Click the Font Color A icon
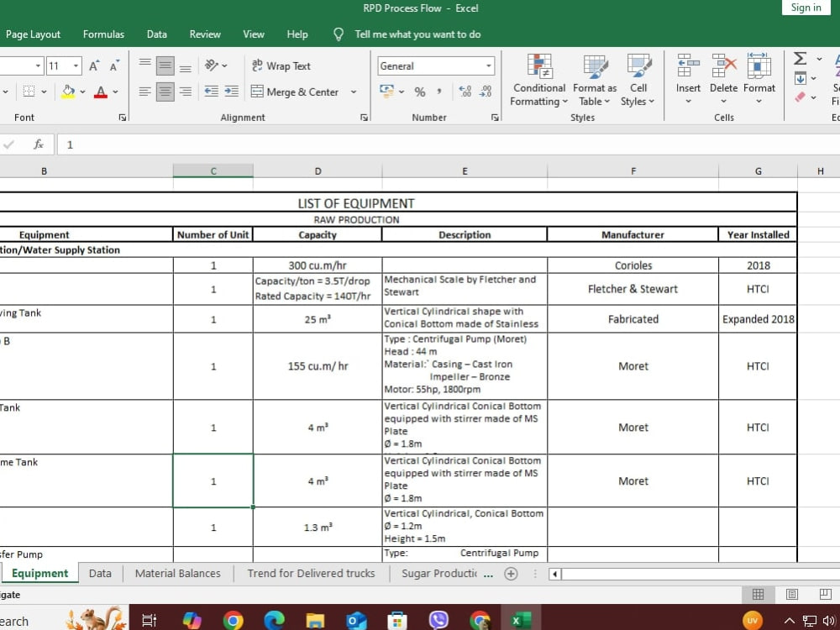Image resolution: width=840 pixels, height=630 pixels. tap(100, 92)
